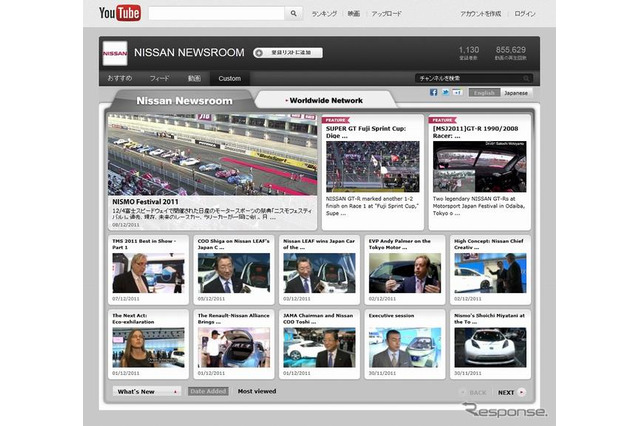
Task: Click the NEXT pagination button
Action: coord(512,392)
